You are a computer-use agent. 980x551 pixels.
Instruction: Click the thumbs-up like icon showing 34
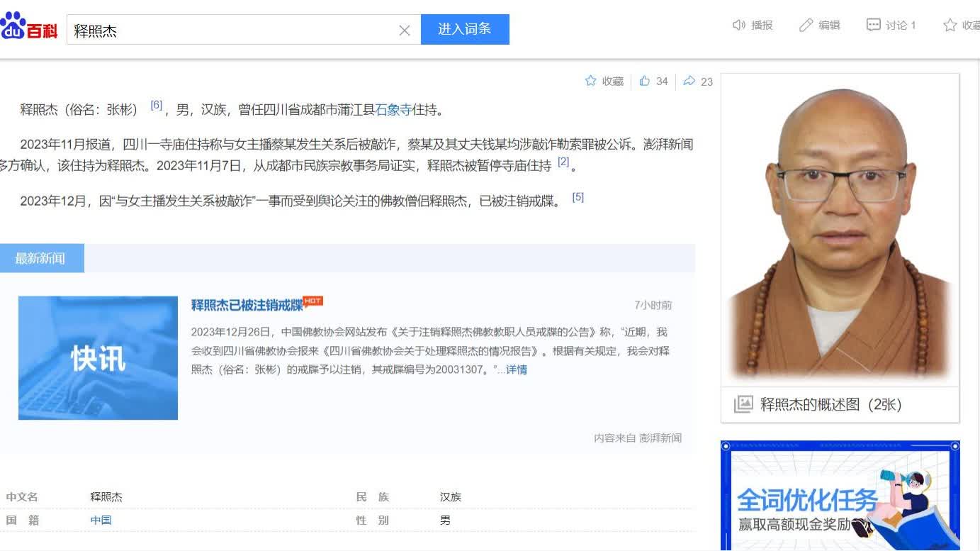(646, 81)
